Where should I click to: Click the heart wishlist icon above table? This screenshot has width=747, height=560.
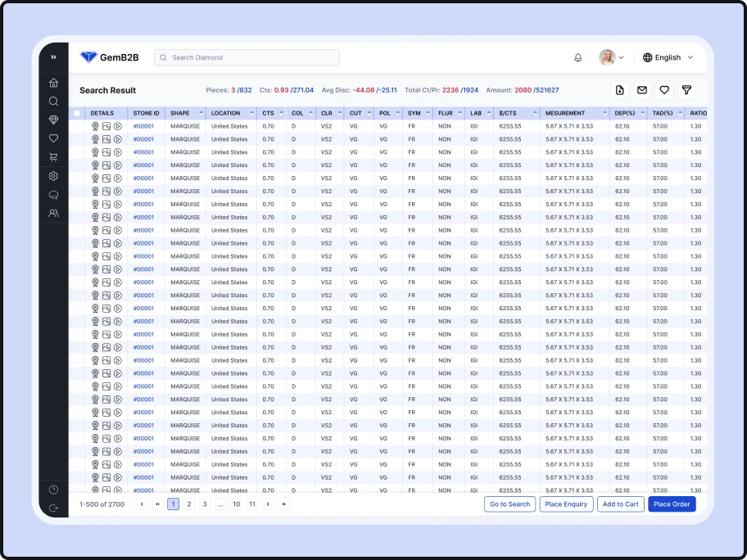pos(664,90)
